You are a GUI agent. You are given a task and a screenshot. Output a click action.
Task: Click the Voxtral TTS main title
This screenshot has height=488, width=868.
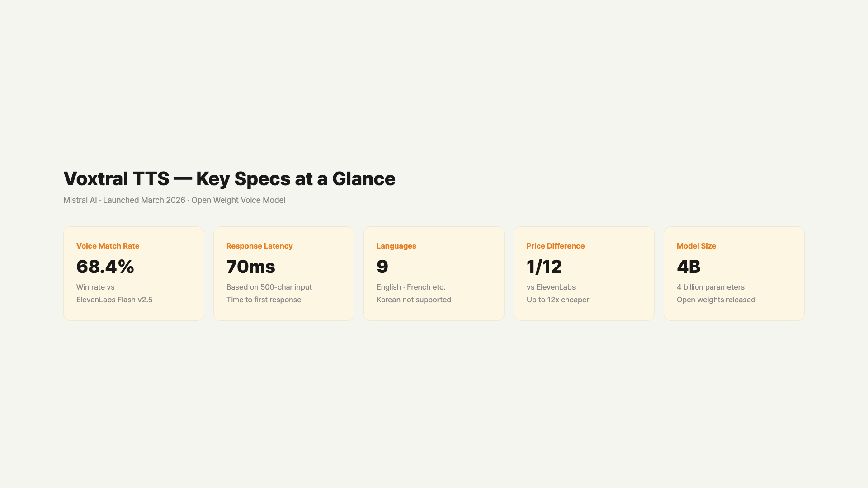(229, 179)
